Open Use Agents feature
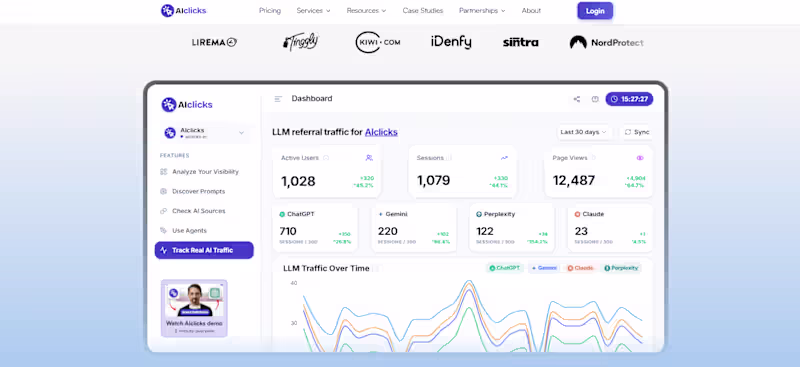 point(189,231)
